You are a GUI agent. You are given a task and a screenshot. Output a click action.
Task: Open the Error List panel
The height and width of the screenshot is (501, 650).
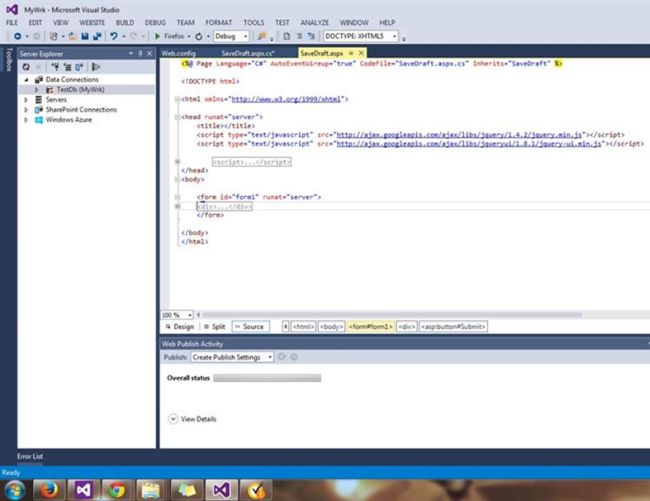point(30,456)
